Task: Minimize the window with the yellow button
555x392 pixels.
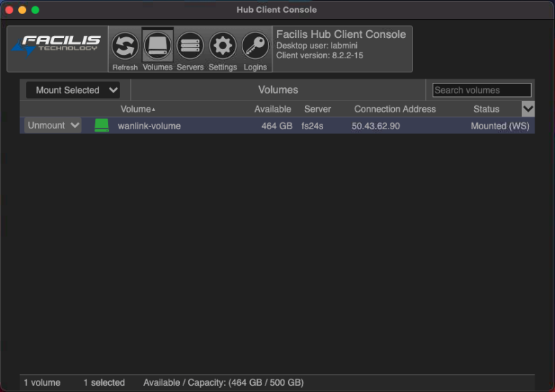Action: (22, 10)
